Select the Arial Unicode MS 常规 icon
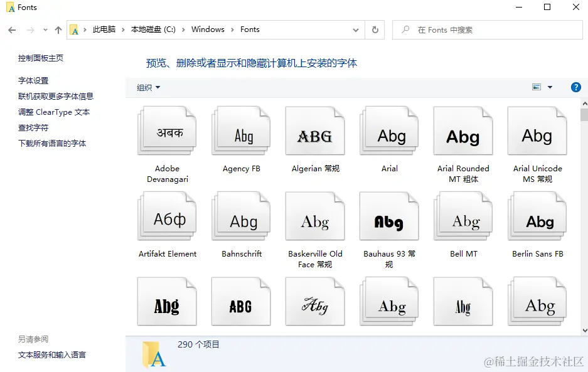588x372 pixels. [x=537, y=131]
